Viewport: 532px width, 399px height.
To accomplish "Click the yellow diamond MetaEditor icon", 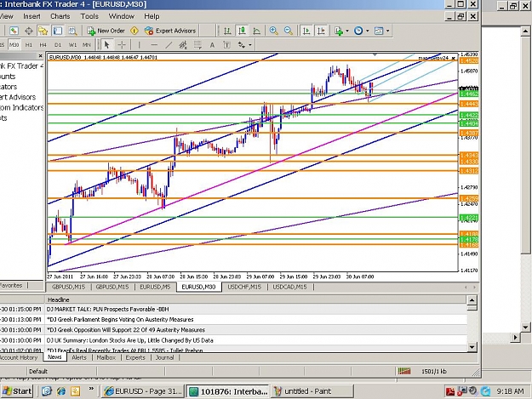I will pyautogui.click(x=134, y=31).
